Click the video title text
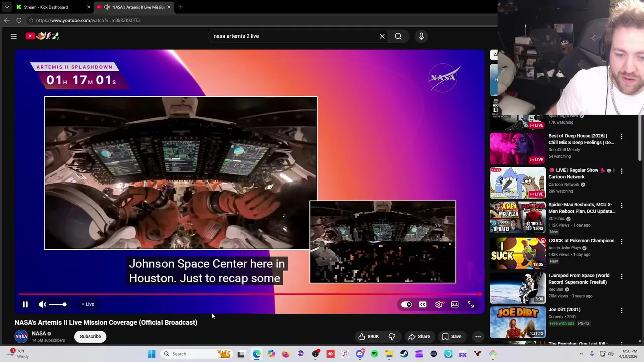 point(106,322)
